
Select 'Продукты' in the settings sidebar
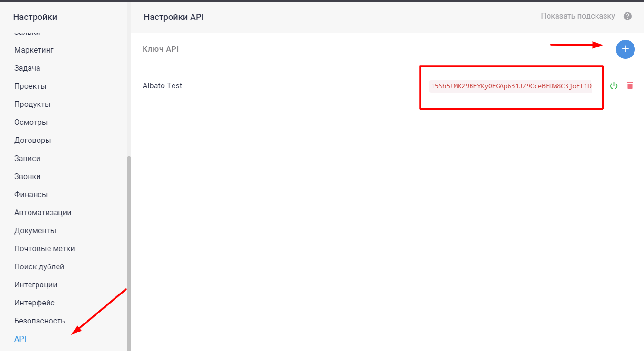coord(32,104)
